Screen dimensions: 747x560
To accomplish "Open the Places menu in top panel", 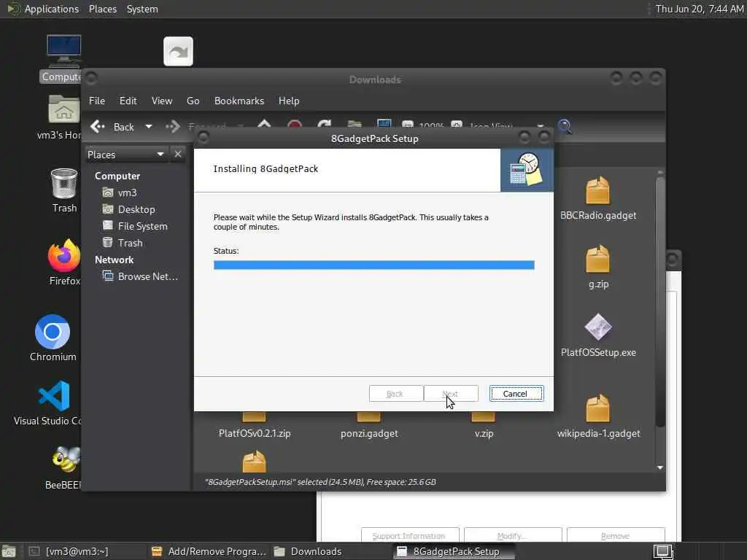I will pyautogui.click(x=102, y=9).
